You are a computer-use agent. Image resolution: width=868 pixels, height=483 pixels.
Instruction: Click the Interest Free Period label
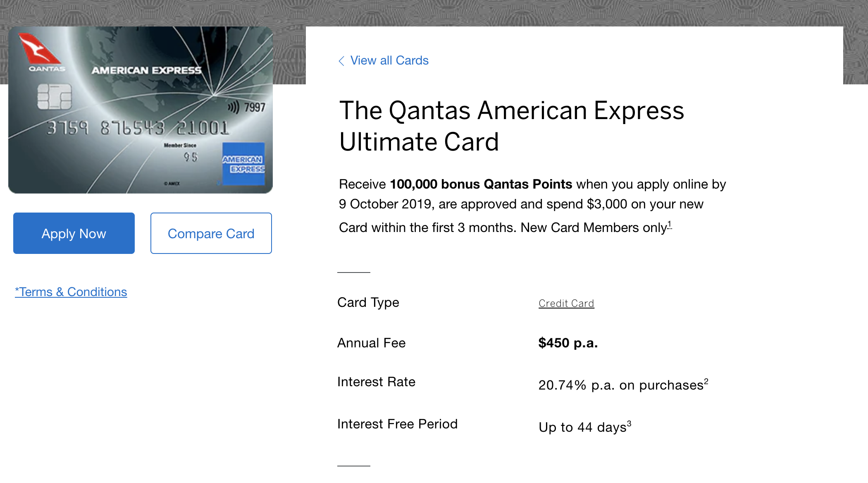coord(397,424)
